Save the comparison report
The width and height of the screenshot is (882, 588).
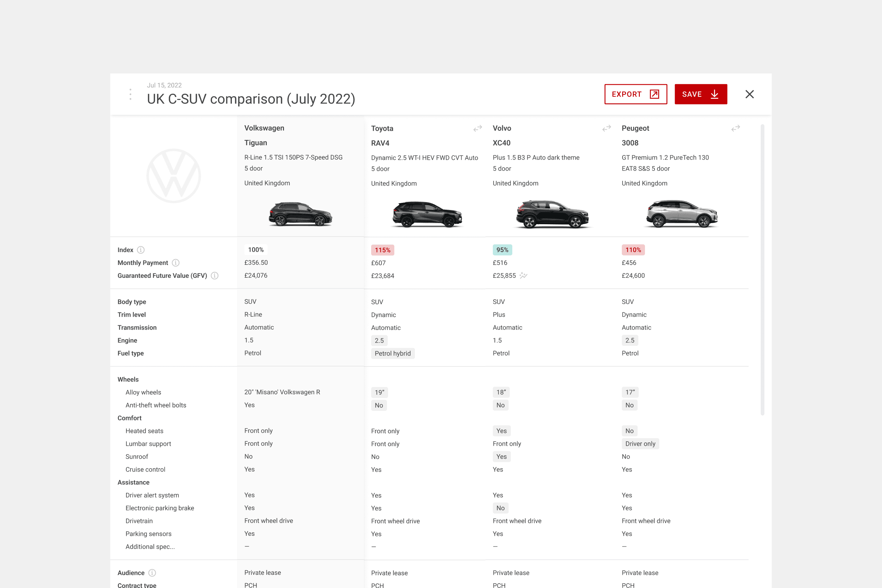(700, 94)
